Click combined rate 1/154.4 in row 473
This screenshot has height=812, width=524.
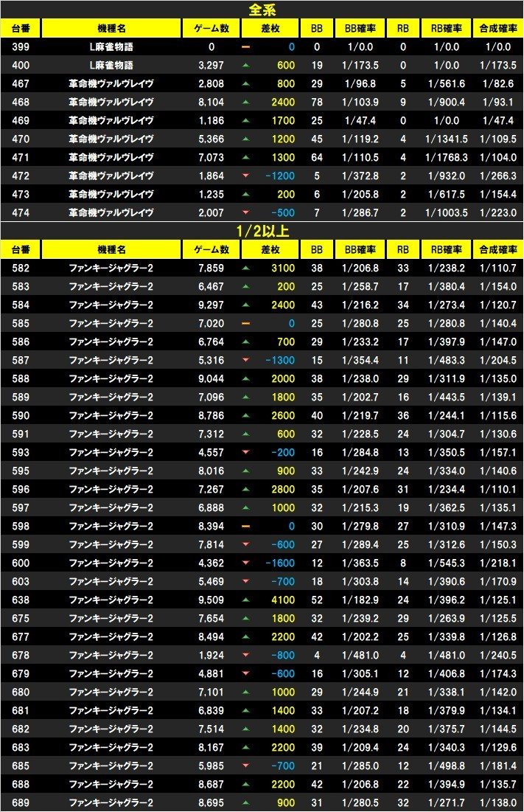tap(497, 195)
